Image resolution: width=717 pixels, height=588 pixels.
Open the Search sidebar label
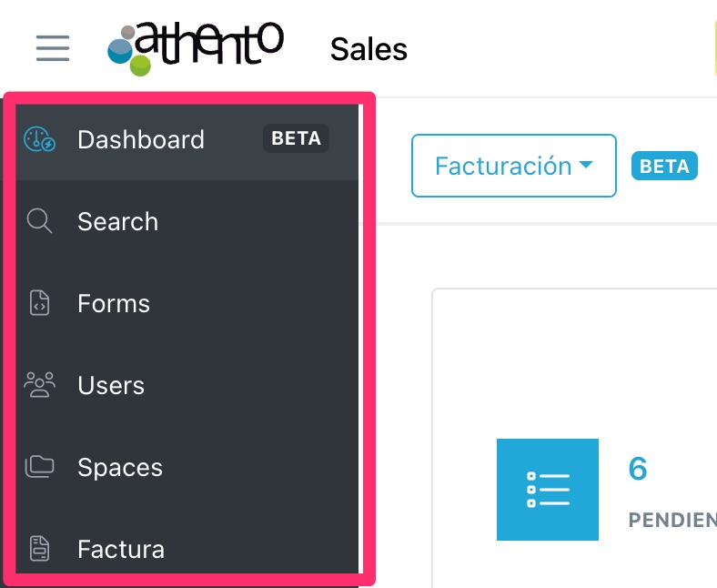pyautogui.click(x=118, y=221)
